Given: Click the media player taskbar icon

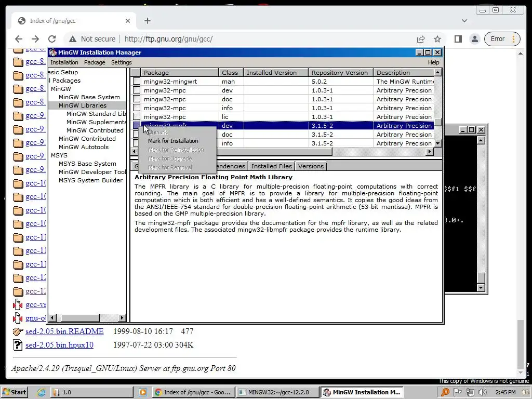Looking at the screenshot, I should pyautogui.click(x=143, y=392).
